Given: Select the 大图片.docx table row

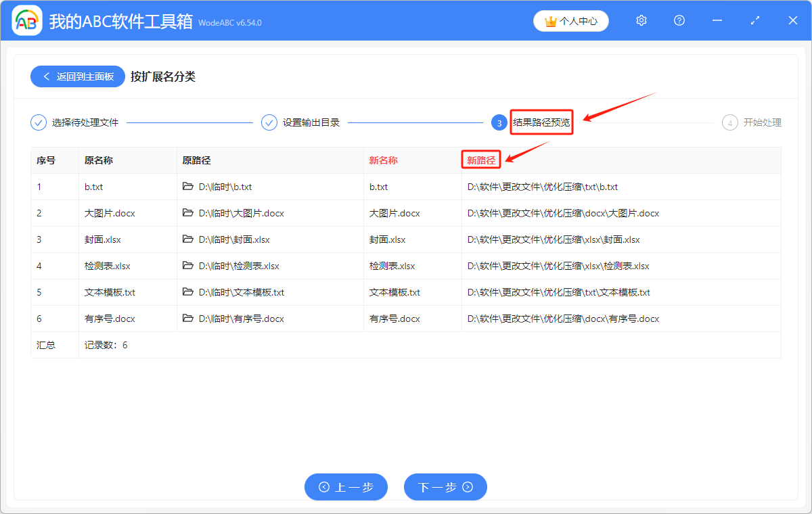Looking at the screenshot, I should (406, 213).
